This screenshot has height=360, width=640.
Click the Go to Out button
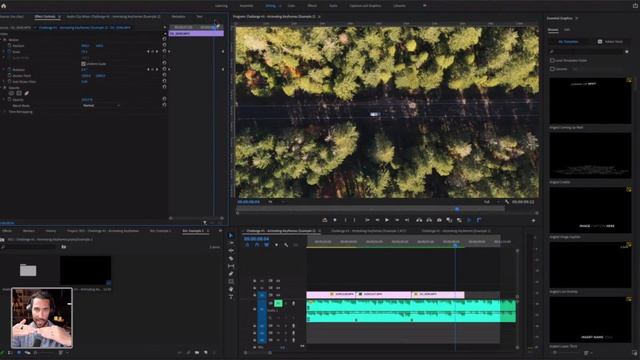(407, 220)
